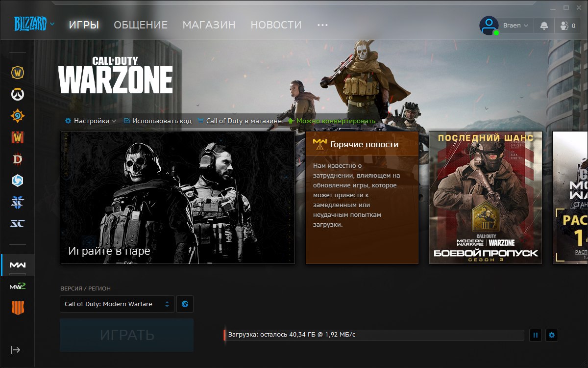
Task: Click the ИГРАТЬ button
Action: (127, 335)
